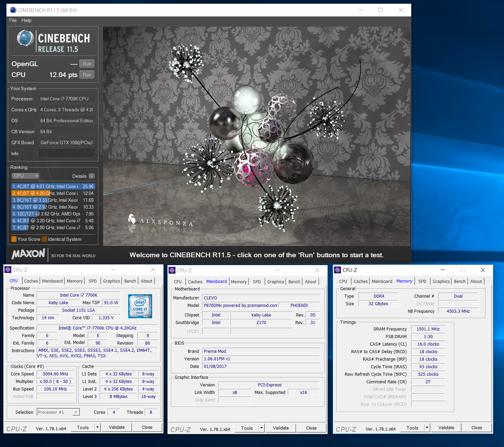Open About tab in Memory CPU-Z window
The width and height of the screenshot is (504, 447).
click(476, 281)
